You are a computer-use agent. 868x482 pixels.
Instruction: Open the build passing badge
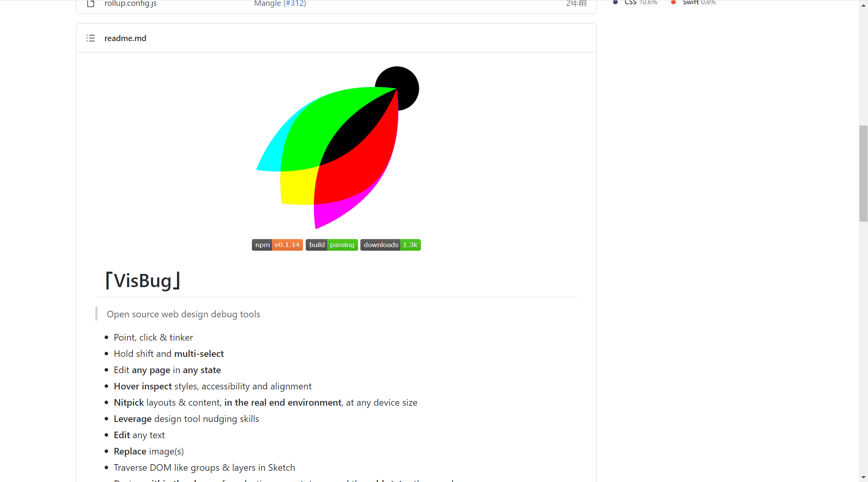(x=332, y=245)
